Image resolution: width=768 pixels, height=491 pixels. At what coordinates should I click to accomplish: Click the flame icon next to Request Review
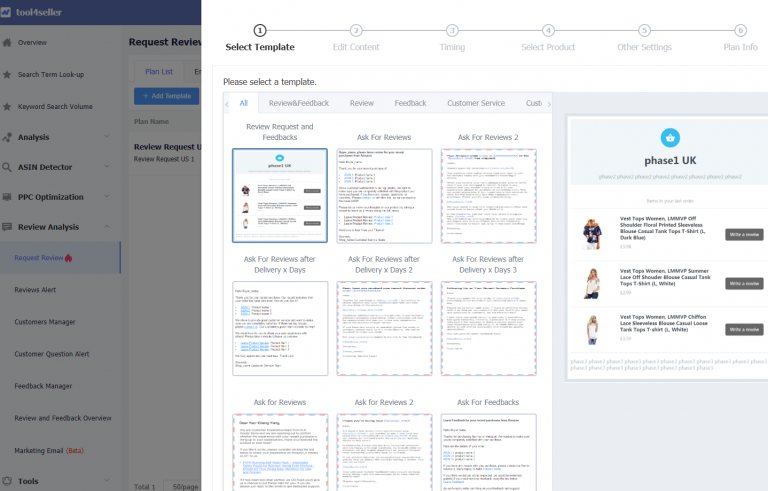pos(69,258)
